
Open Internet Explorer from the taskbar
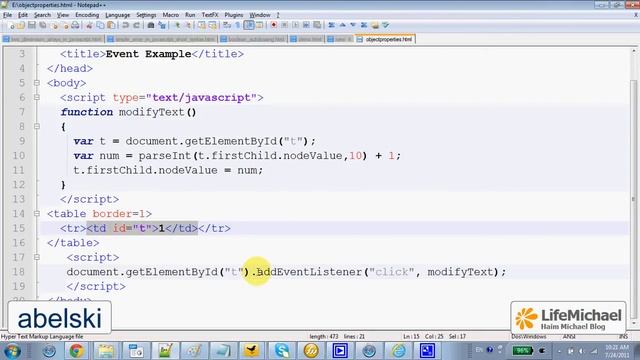(x=398, y=351)
